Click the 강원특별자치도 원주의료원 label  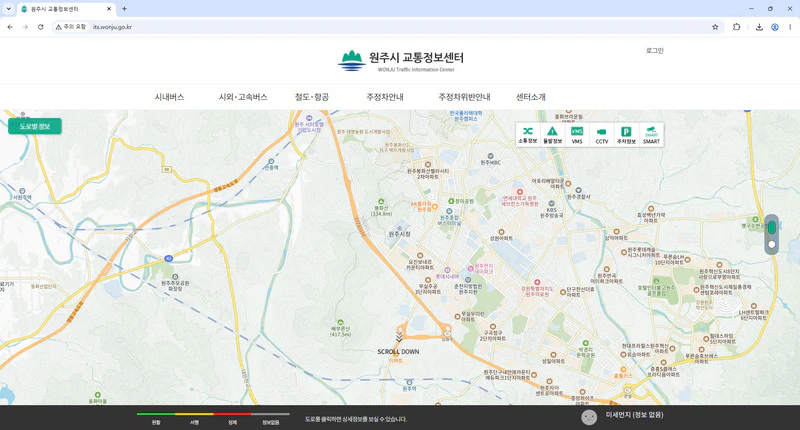click(x=537, y=291)
